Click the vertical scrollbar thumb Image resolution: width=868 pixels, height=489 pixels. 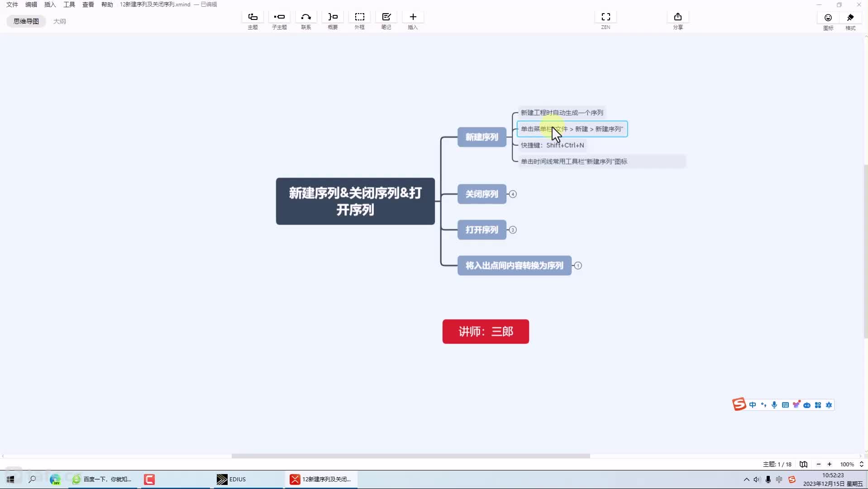coord(865,251)
